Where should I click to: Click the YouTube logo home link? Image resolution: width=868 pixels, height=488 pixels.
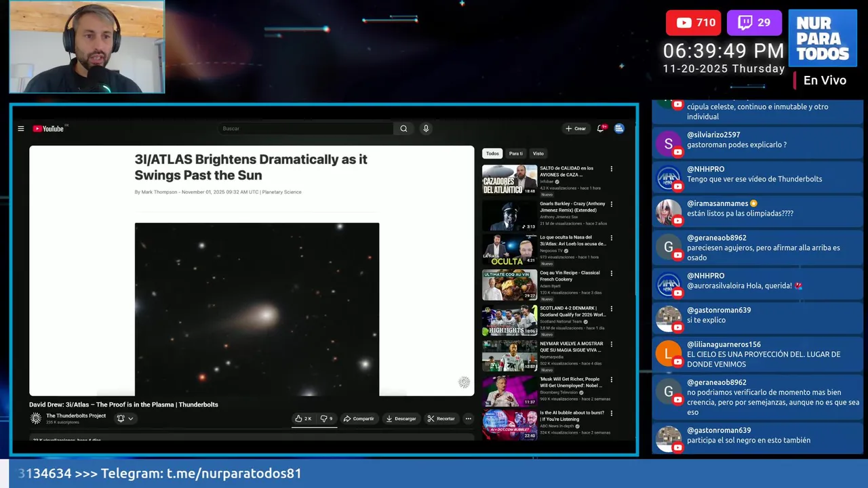[49, 129]
